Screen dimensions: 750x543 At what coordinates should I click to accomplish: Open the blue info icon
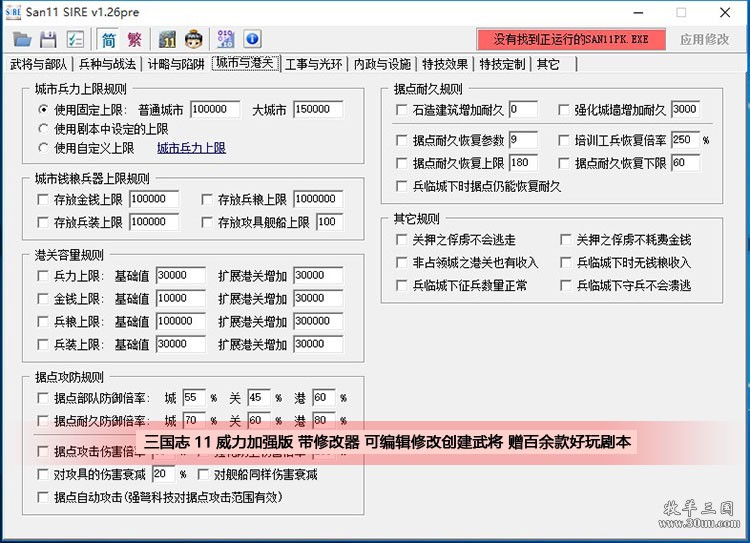pos(252,39)
